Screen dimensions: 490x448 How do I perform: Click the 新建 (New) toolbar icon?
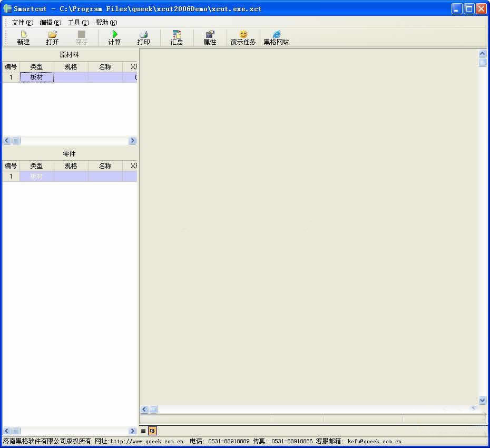point(23,35)
